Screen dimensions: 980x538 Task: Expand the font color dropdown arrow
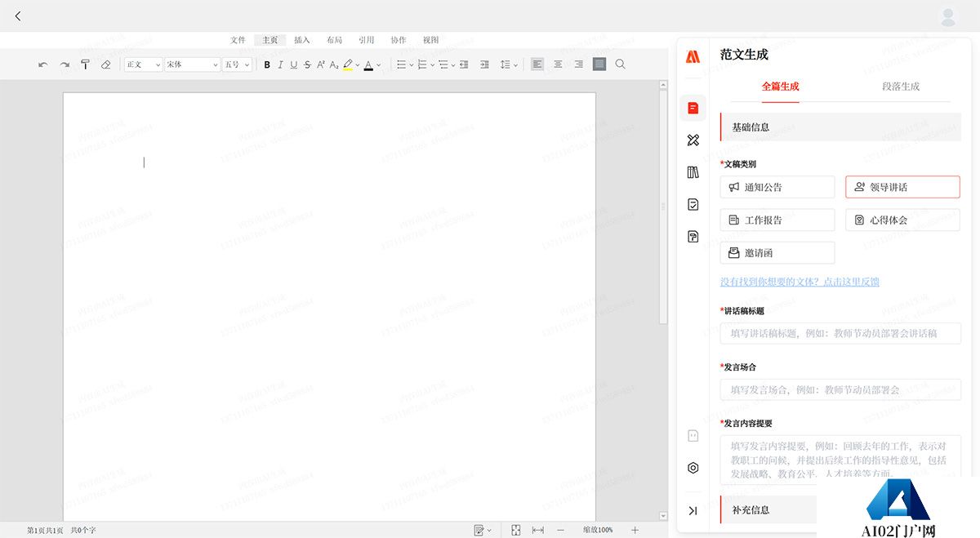pos(378,64)
